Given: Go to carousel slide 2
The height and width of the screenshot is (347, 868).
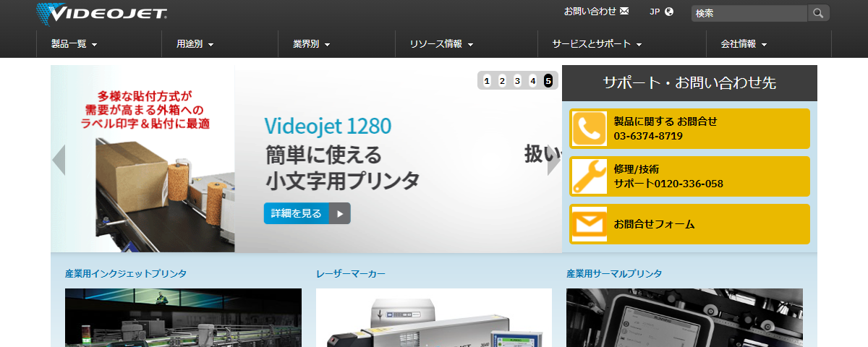Looking at the screenshot, I should click(x=502, y=81).
